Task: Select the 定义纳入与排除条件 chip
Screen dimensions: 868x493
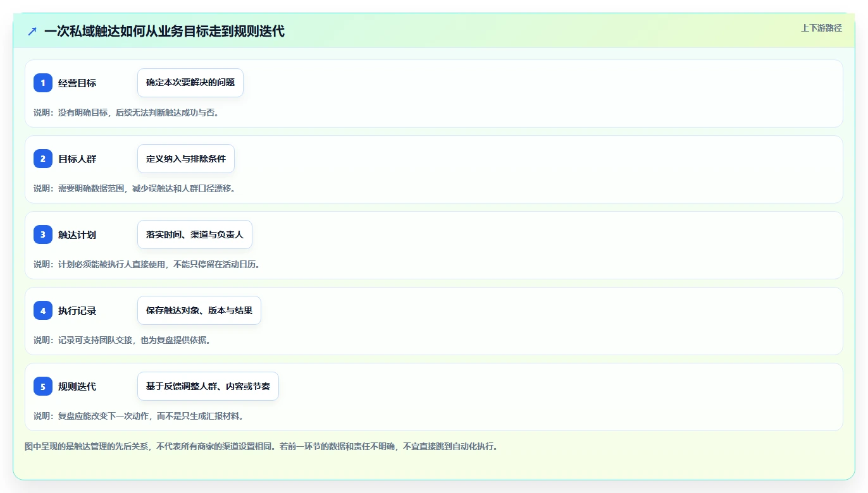Action: [x=186, y=159]
